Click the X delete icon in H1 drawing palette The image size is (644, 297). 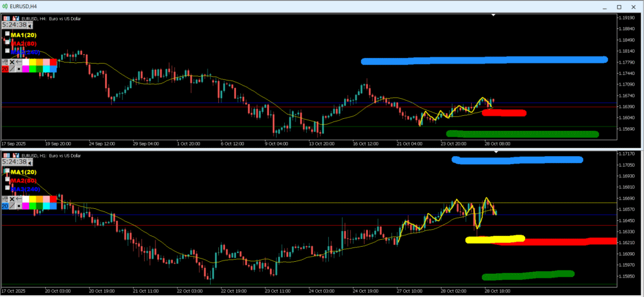[x=12, y=199]
